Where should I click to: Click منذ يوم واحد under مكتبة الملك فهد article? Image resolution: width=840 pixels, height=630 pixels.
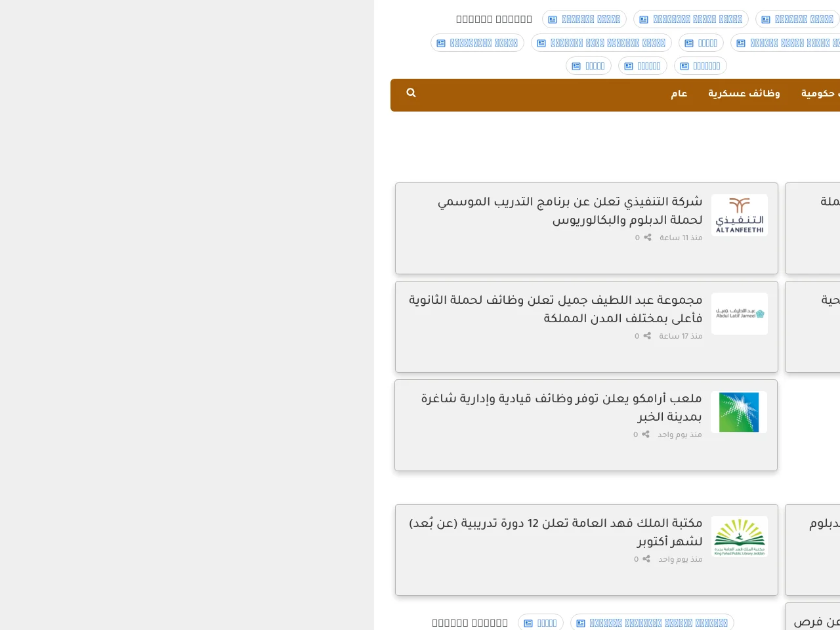coord(681,559)
